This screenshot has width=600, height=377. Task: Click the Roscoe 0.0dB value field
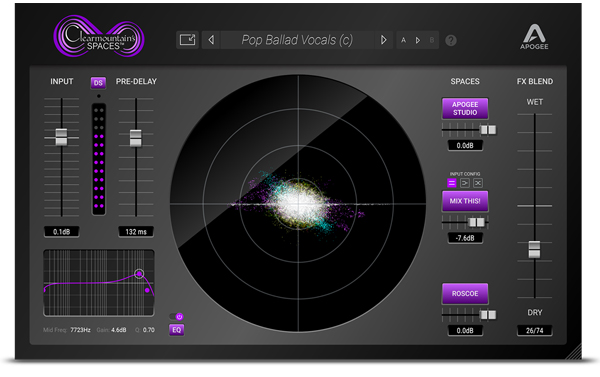(x=465, y=331)
